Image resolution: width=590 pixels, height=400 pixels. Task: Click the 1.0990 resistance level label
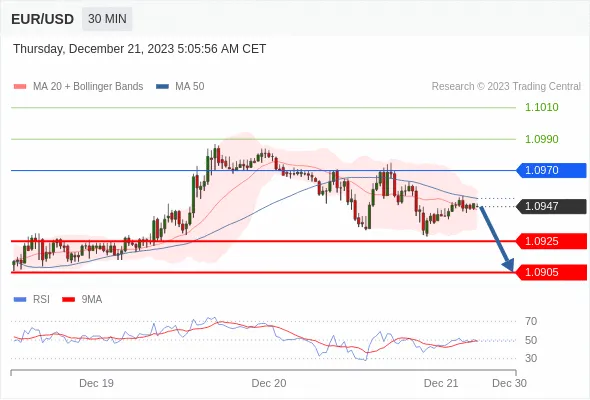541,139
